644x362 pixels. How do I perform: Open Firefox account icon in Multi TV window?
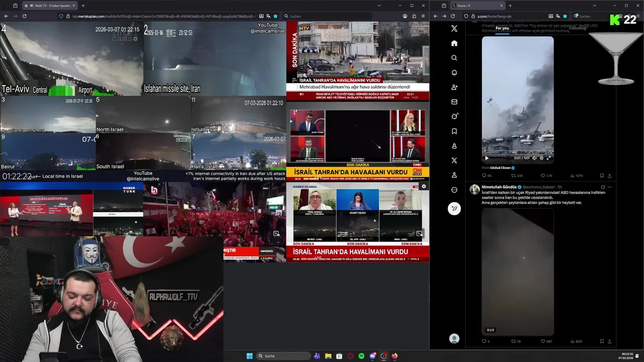[x=405, y=16]
